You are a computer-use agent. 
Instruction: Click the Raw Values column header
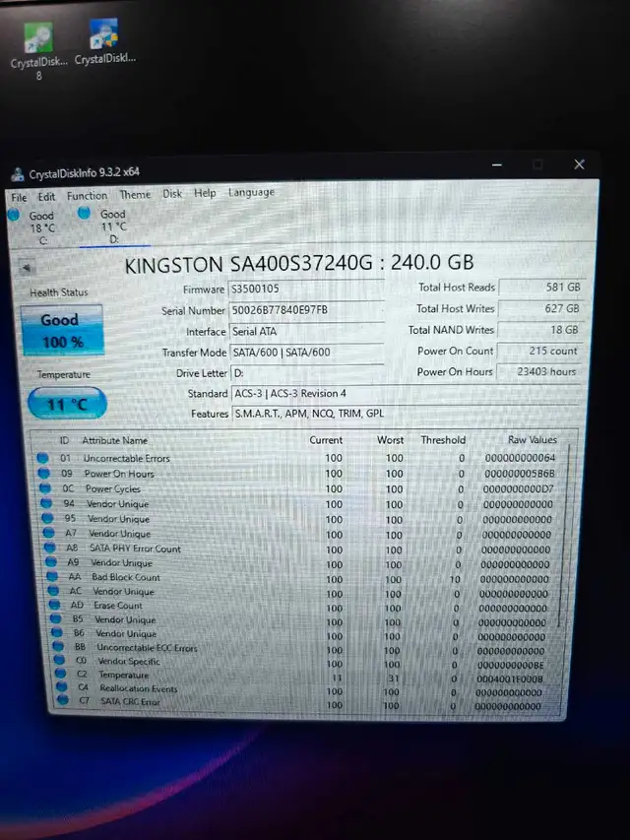pyautogui.click(x=533, y=439)
